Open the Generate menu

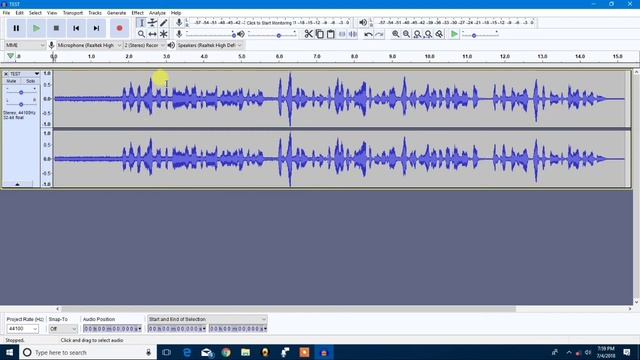coord(116,13)
